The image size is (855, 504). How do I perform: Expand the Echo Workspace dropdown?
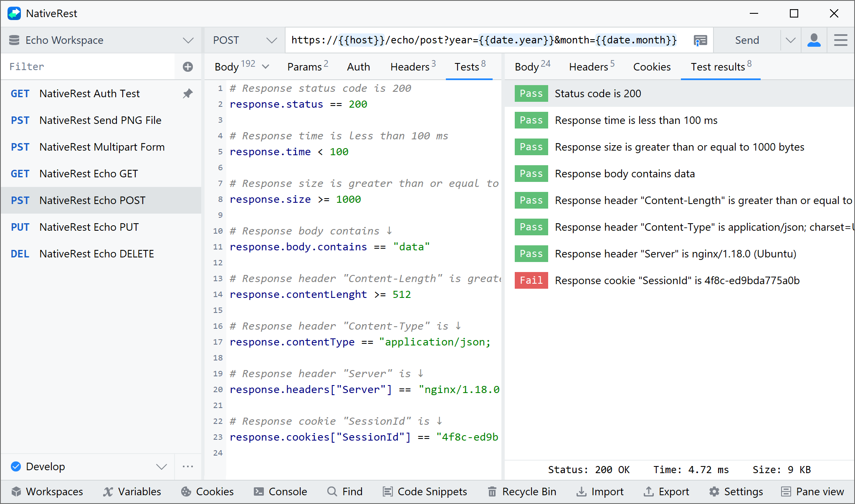pyautogui.click(x=188, y=40)
